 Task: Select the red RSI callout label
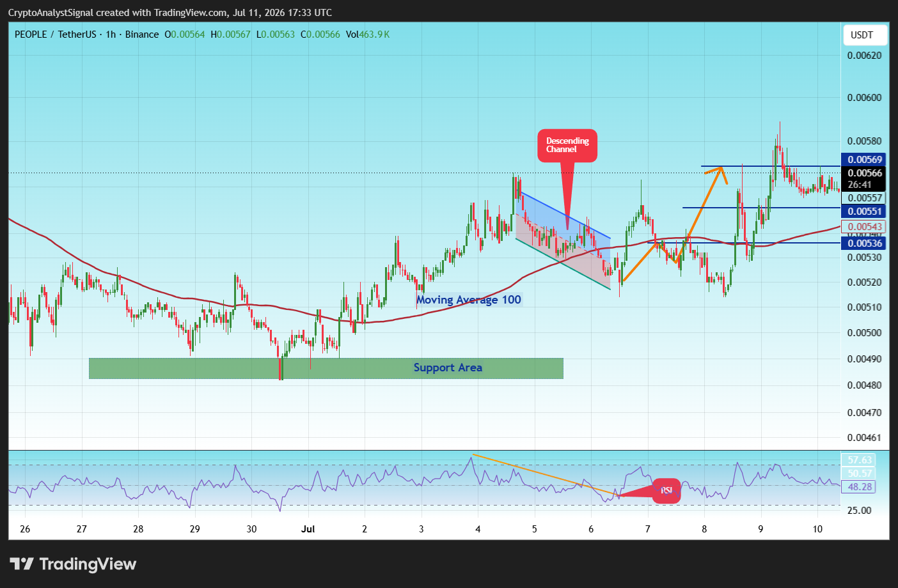[666, 491]
